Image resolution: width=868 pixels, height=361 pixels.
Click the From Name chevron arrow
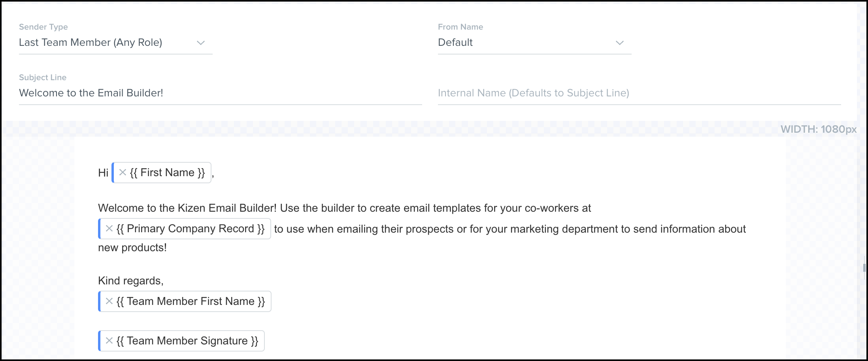coord(619,42)
